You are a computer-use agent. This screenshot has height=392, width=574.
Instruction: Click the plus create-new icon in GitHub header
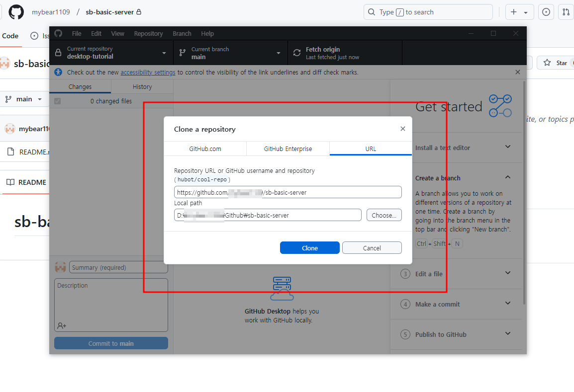[514, 12]
